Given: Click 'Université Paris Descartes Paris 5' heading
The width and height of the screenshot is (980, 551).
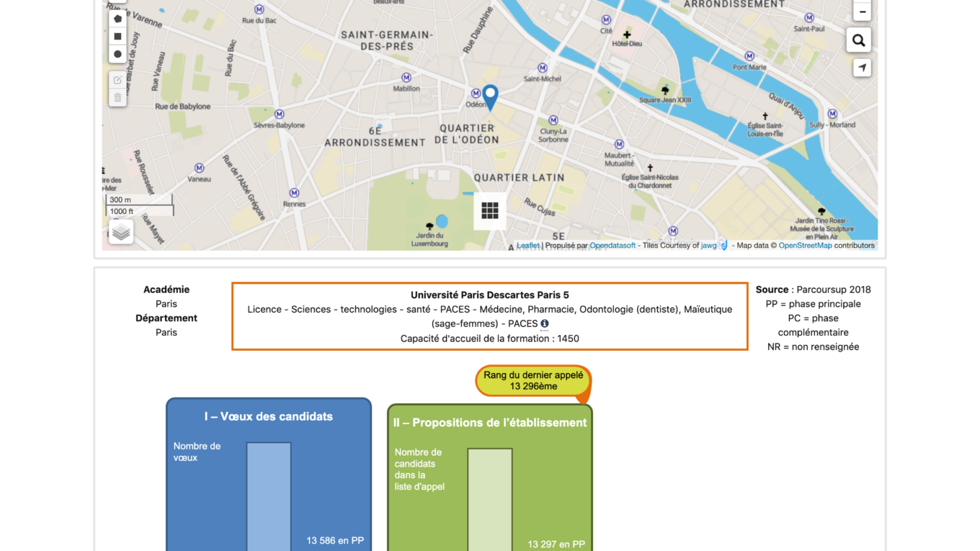Looking at the screenshot, I should click(490, 295).
